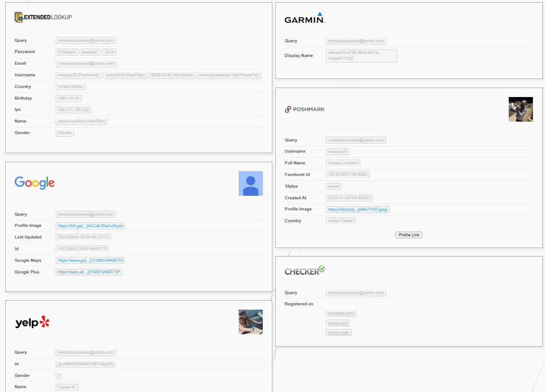The width and height of the screenshot is (545, 392).
Task: Select password chip 519leasia
Action: (x=67, y=52)
